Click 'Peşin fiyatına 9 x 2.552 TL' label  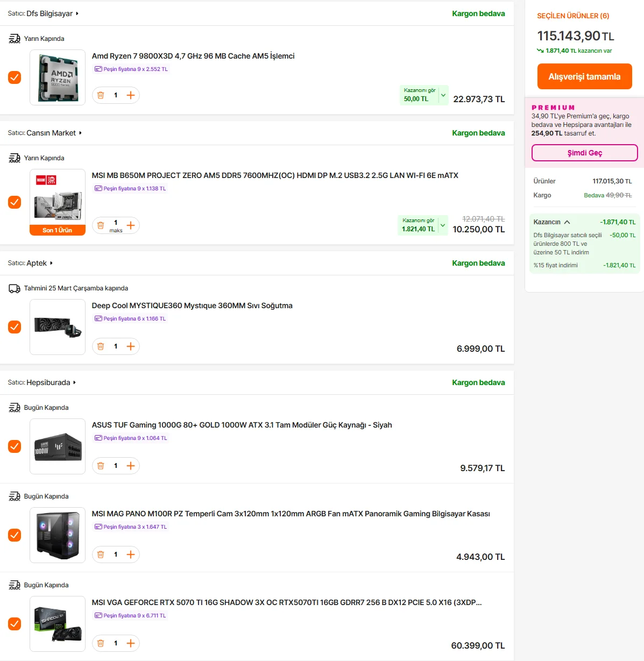(x=135, y=69)
